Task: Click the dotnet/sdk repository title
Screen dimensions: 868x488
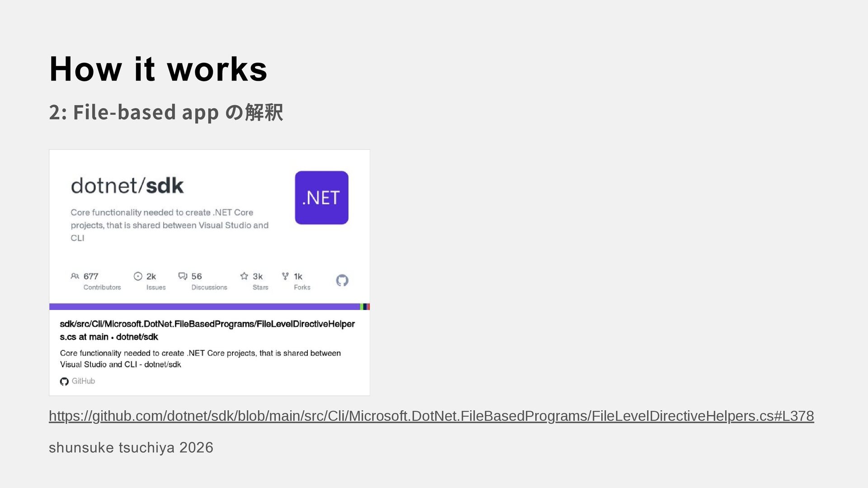Action: pyautogui.click(x=127, y=186)
